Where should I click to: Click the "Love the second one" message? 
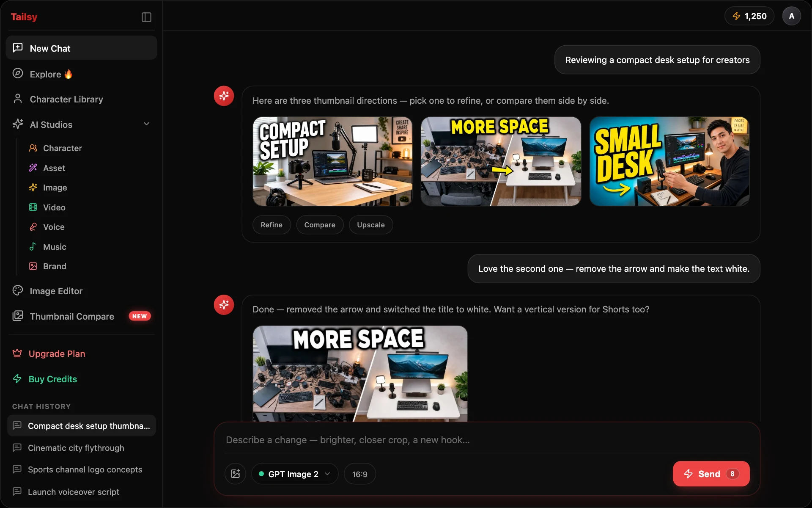614,268
